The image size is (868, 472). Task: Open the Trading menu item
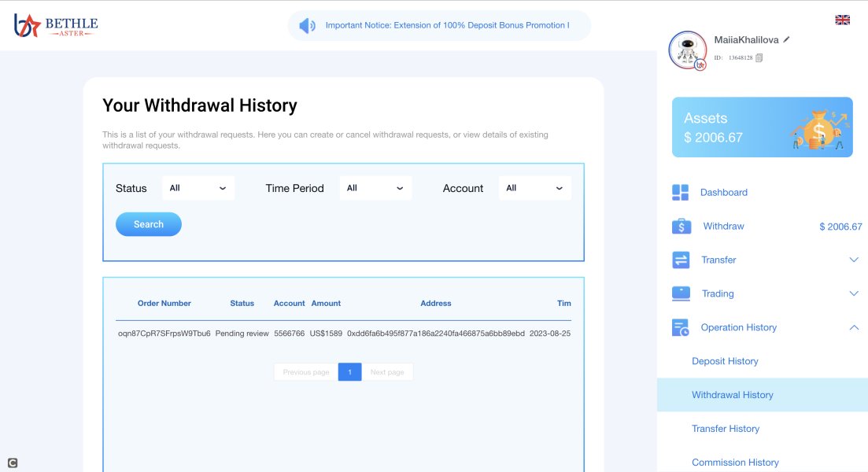(718, 293)
